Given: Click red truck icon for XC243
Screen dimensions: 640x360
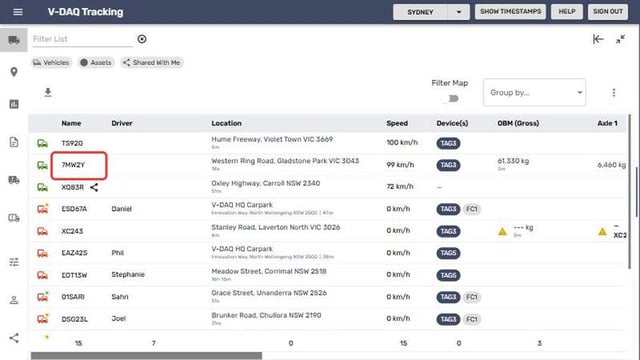Looking at the screenshot, I should [x=42, y=231].
